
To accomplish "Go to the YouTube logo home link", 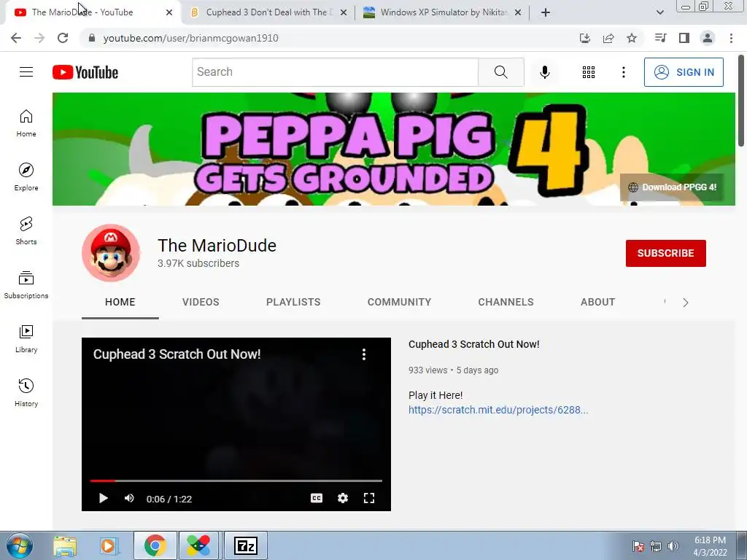I will [x=85, y=72].
